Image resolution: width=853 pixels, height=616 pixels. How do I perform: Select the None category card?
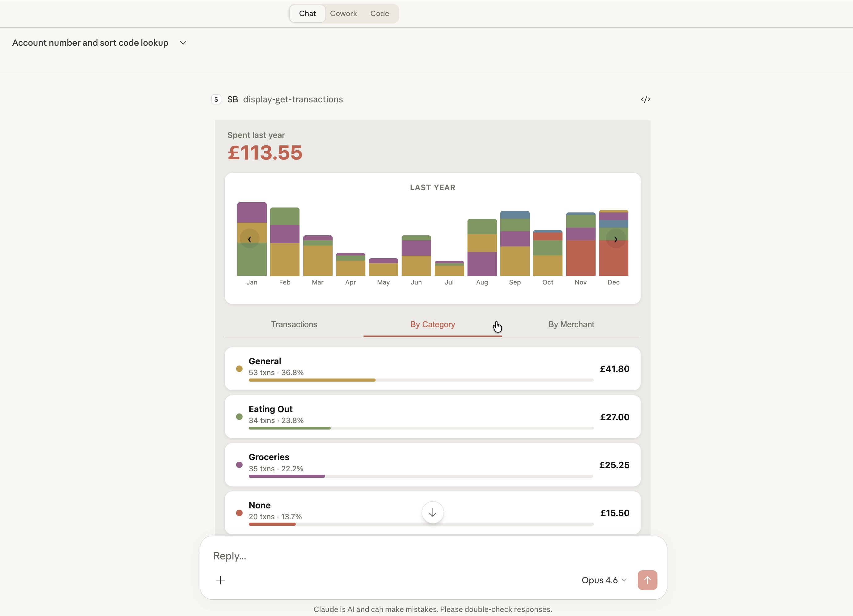click(338, 512)
